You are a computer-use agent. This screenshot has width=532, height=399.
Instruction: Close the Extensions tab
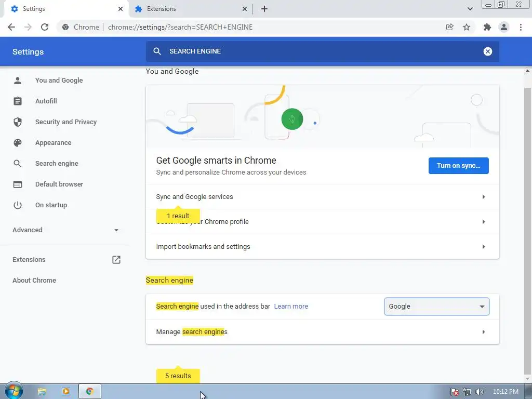tap(245, 9)
